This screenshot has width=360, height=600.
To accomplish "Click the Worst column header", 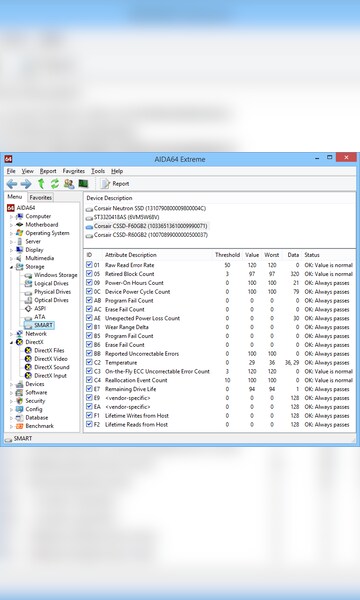I will [x=272, y=255].
